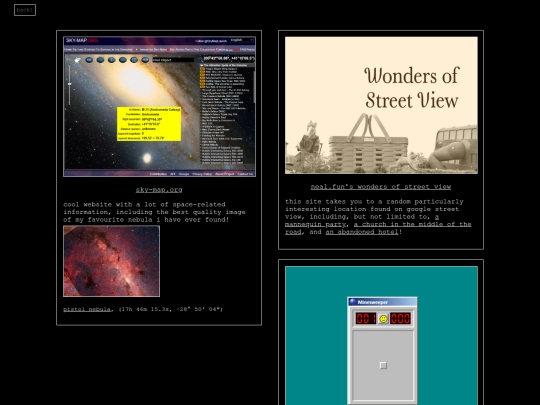Viewport: 540px width, 405px height.
Task: Click the Minesweeper window title bar icon
Action: (x=353, y=302)
